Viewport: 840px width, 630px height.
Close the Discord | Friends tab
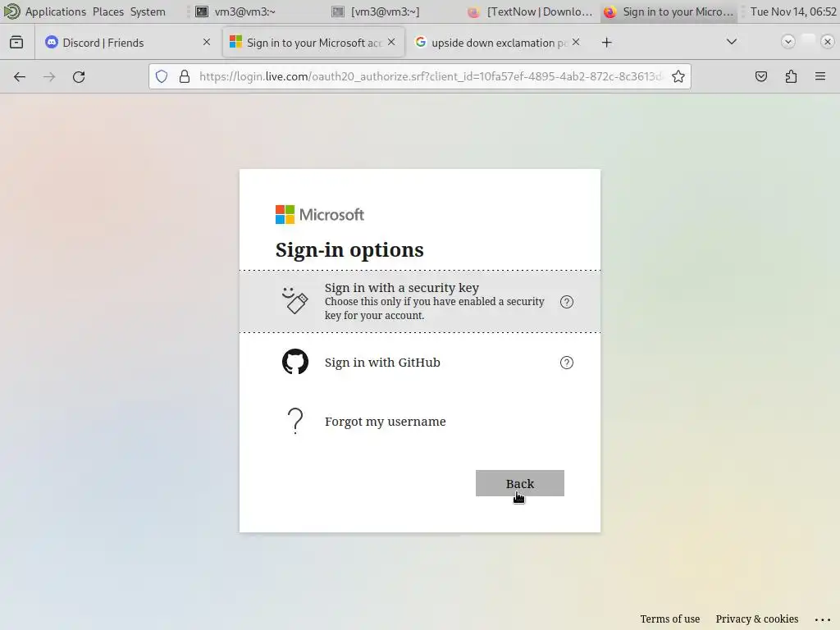[x=207, y=42]
